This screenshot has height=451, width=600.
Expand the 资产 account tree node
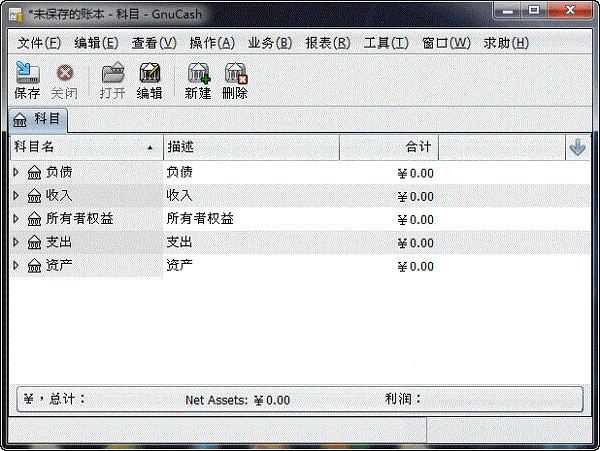coord(16,266)
